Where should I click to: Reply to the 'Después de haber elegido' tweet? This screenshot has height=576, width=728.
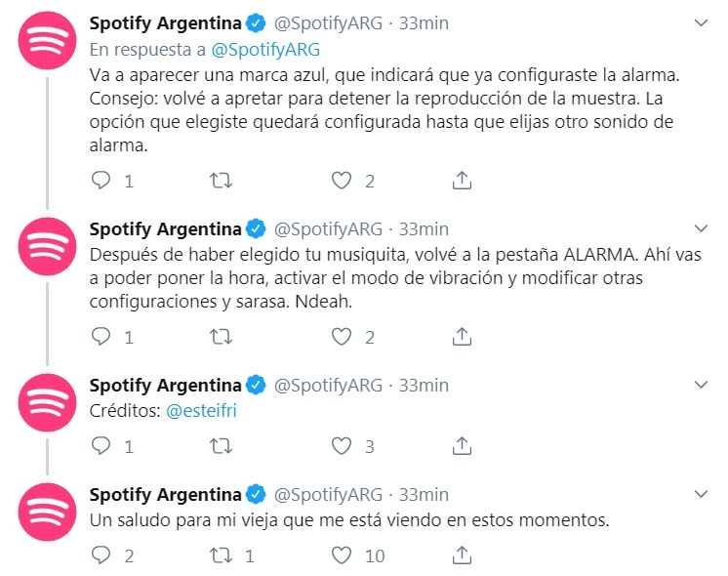101,337
